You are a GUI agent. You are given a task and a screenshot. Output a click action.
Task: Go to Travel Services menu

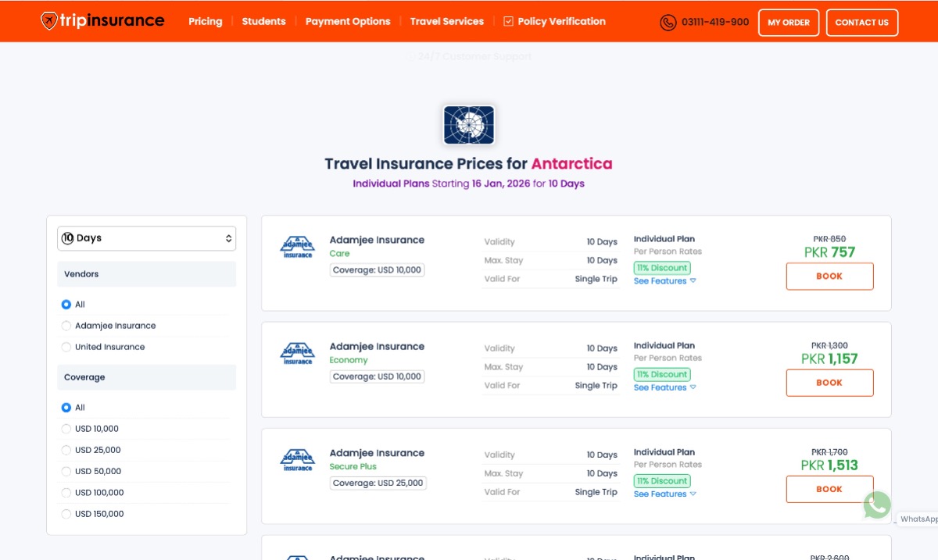point(446,22)
